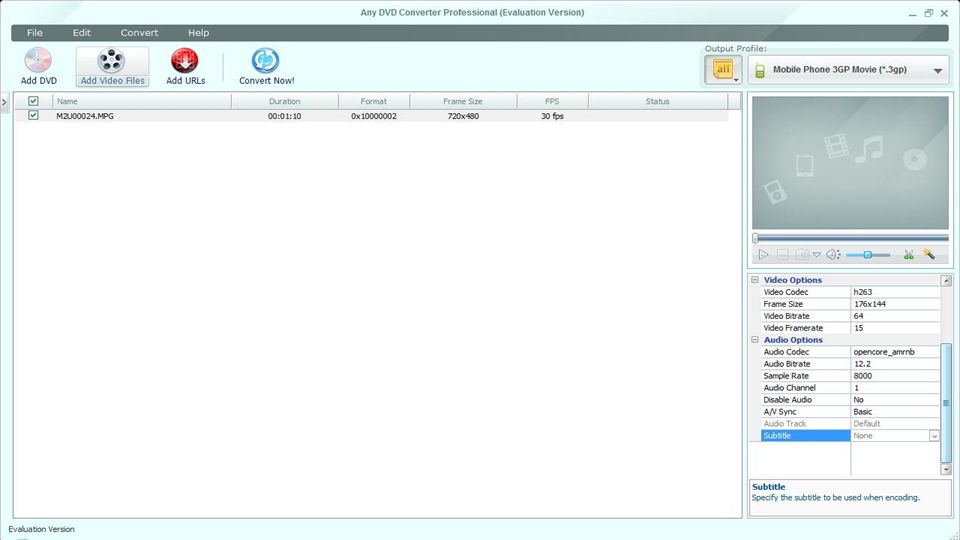Open the Help menu
This screenshot has width=960, height=540.
coord(198,32)
